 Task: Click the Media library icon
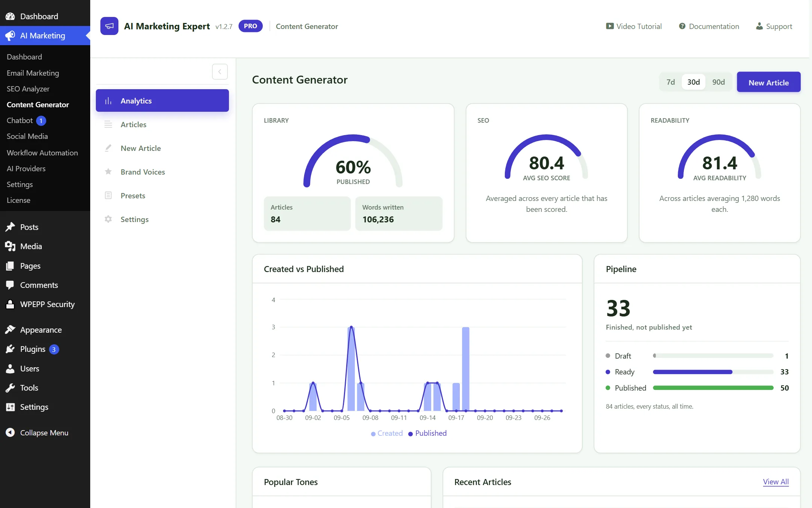10,246
